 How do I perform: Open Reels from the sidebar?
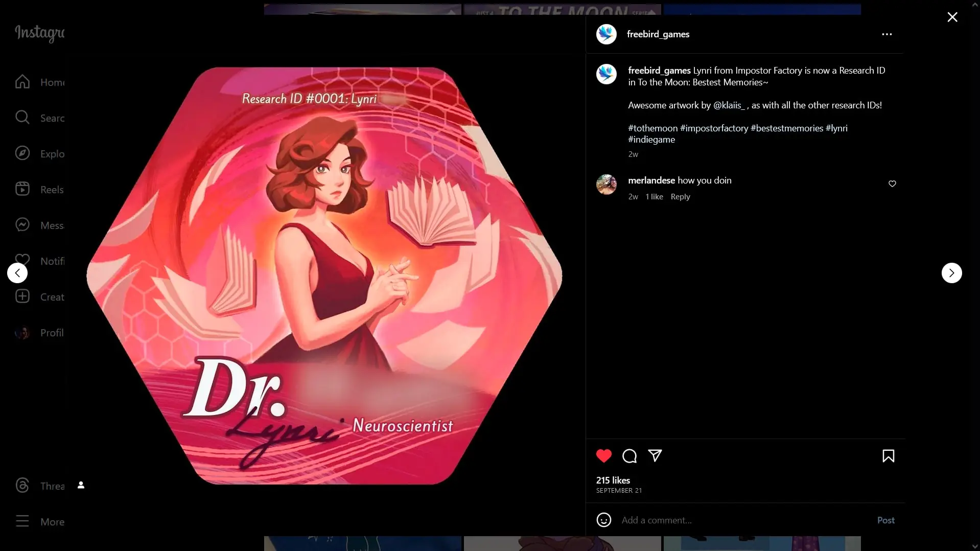(40, 189)
